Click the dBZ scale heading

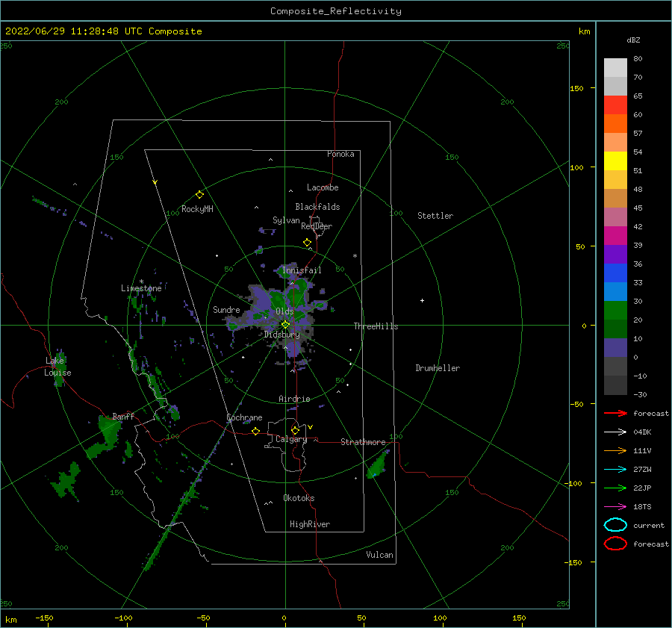click(633, 40)
